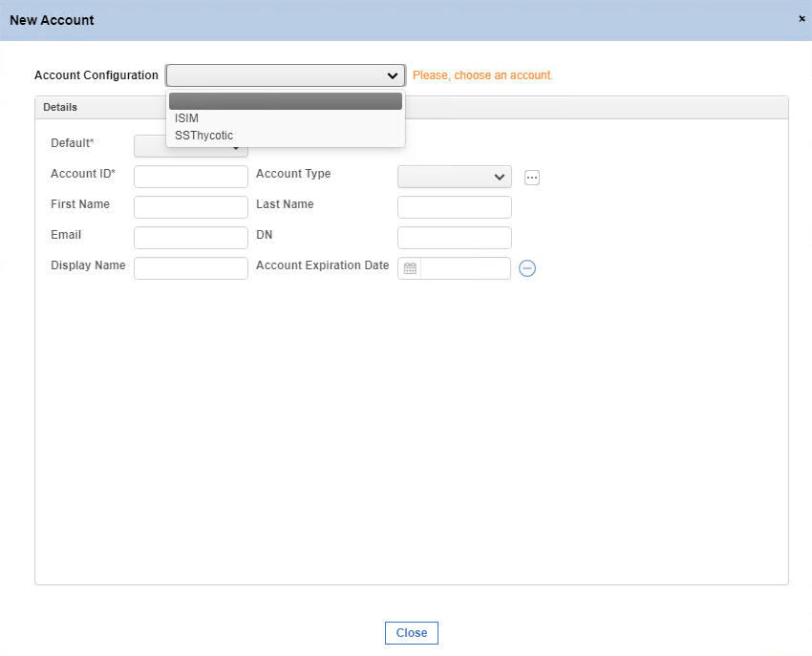The width and height of the screenshot is (812, 656).
Task: Expand the Account Type dropdown
Action: 454,177
